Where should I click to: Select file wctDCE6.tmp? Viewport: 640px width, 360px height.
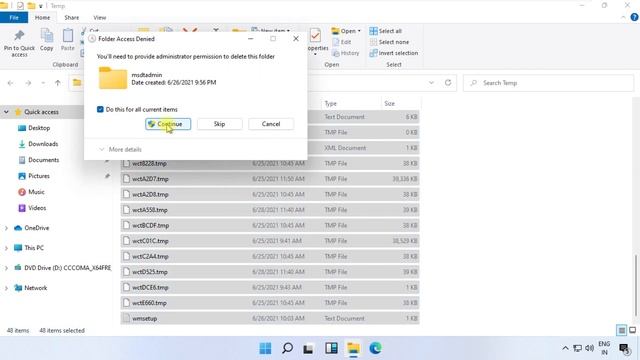tap(270, 287)
